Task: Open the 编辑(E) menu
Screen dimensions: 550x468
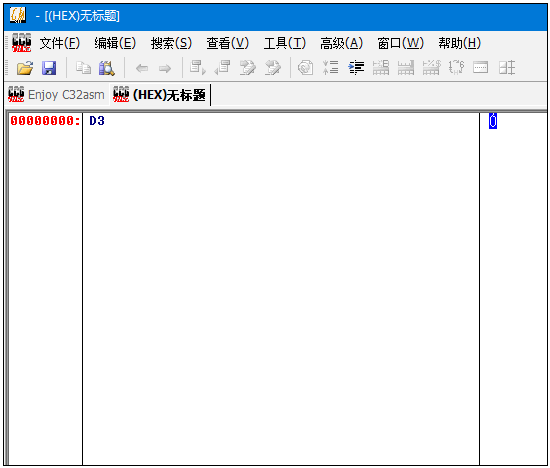Action: point(115,43)
